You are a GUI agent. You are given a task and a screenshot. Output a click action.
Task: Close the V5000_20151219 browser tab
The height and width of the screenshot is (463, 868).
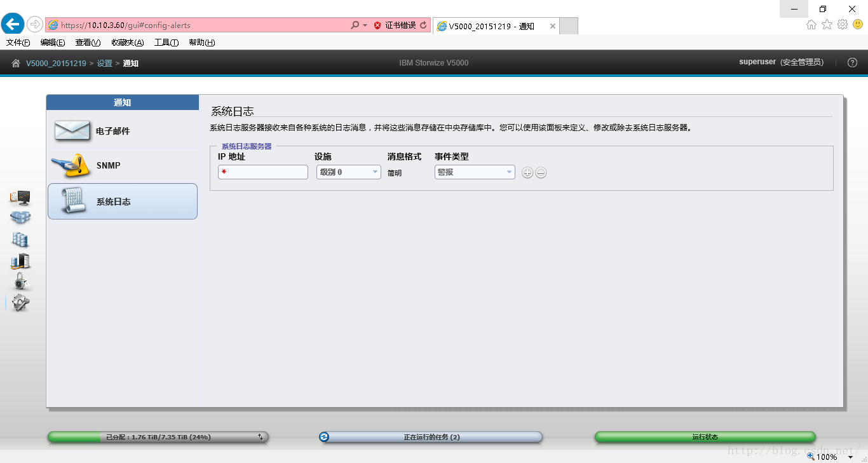(553, 26)
